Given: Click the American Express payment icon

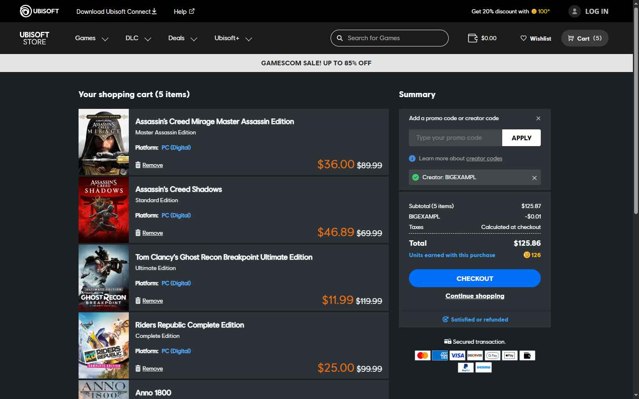Looking at the screenshot, I should 440,355.
